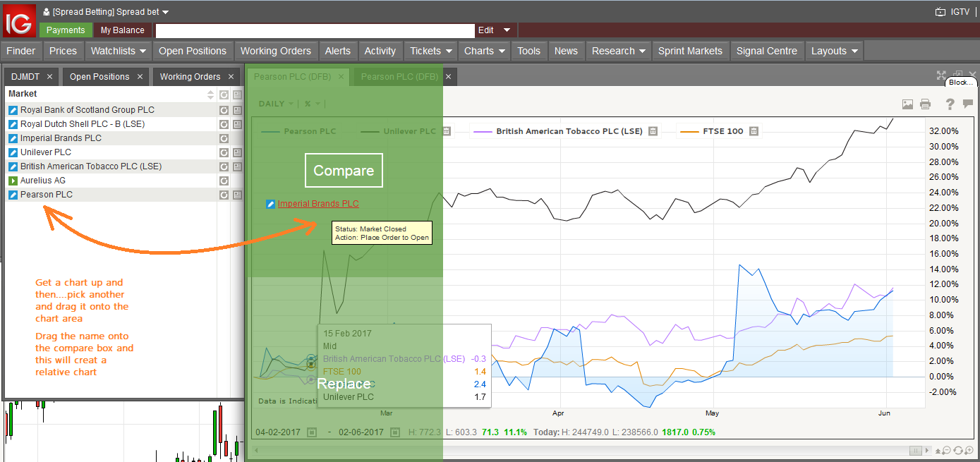Open chart help question mark
This screenshot has height=462, width=980.
tap(950, 104)
